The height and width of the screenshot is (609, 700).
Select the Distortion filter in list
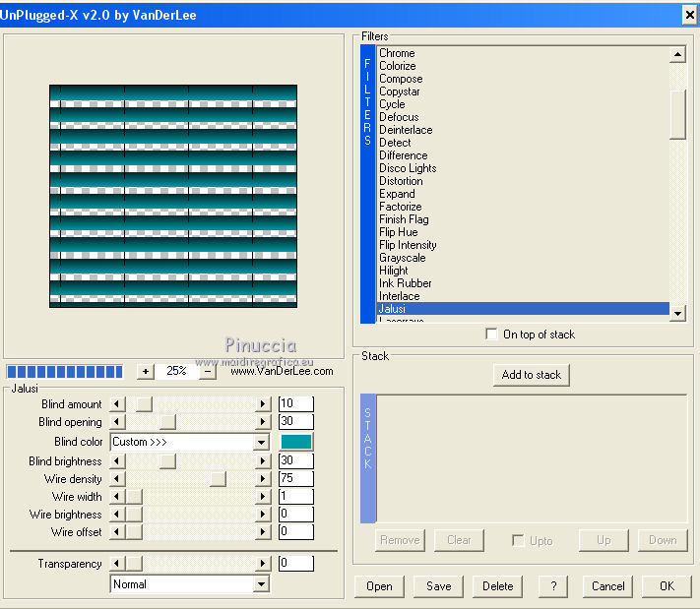pyautogui.click(x=401, y=181)
